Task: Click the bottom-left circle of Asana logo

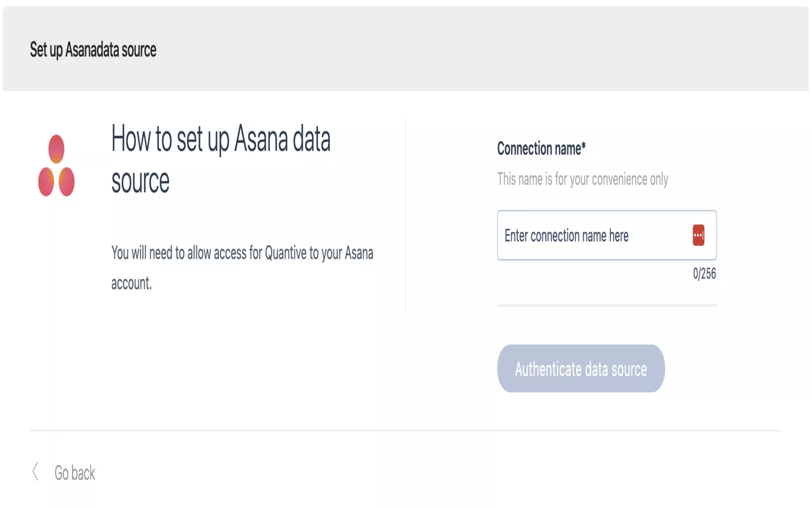Action: [46, 181]
